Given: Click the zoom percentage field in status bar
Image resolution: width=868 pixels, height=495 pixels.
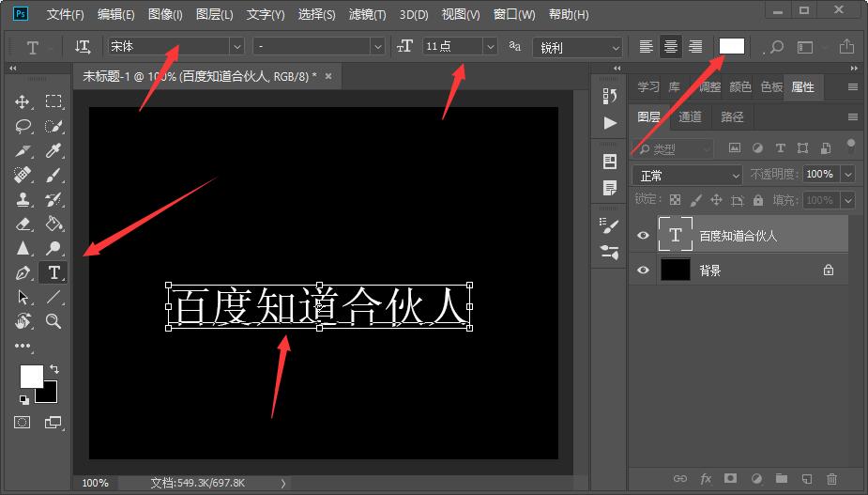Looking at the screenshot, I should click(95, 483).
